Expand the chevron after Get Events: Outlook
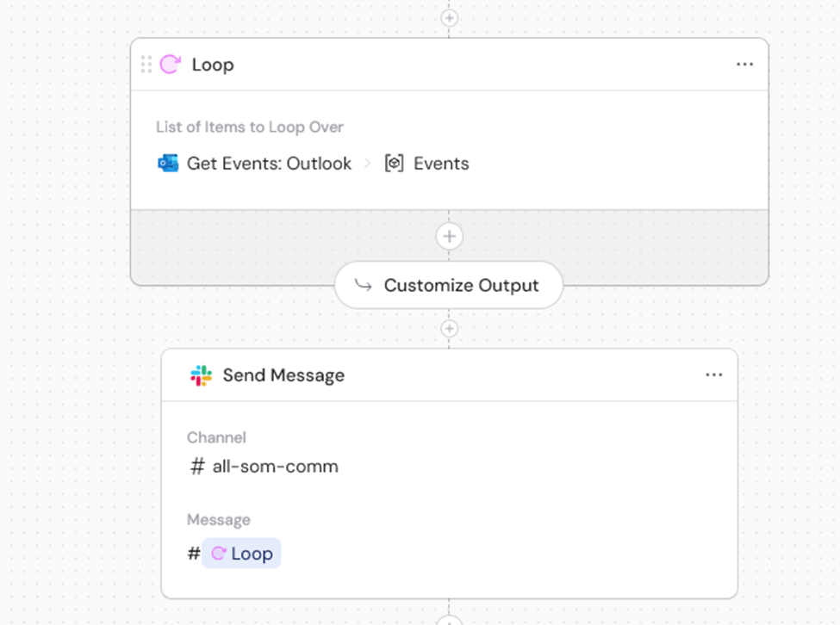Viewport: 840px width, 625px height. coord(367,164)
